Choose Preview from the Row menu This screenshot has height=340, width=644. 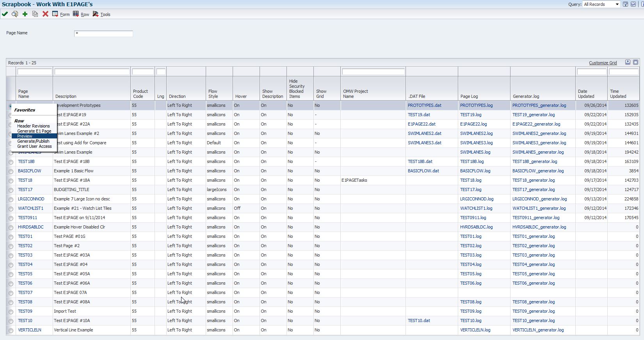(x=25, y=136)
